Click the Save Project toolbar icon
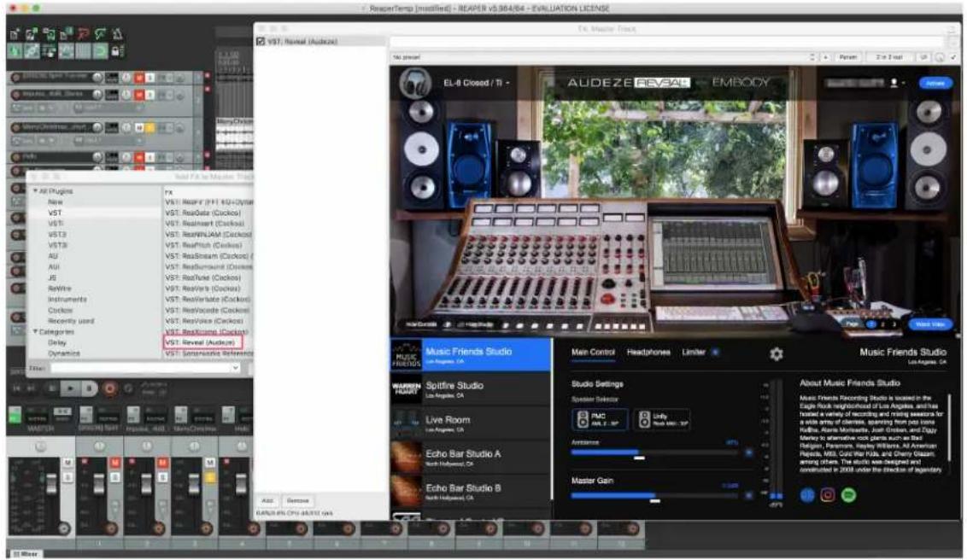The width and height of the screenshot is (967, 560). click(x=50, y=34)
